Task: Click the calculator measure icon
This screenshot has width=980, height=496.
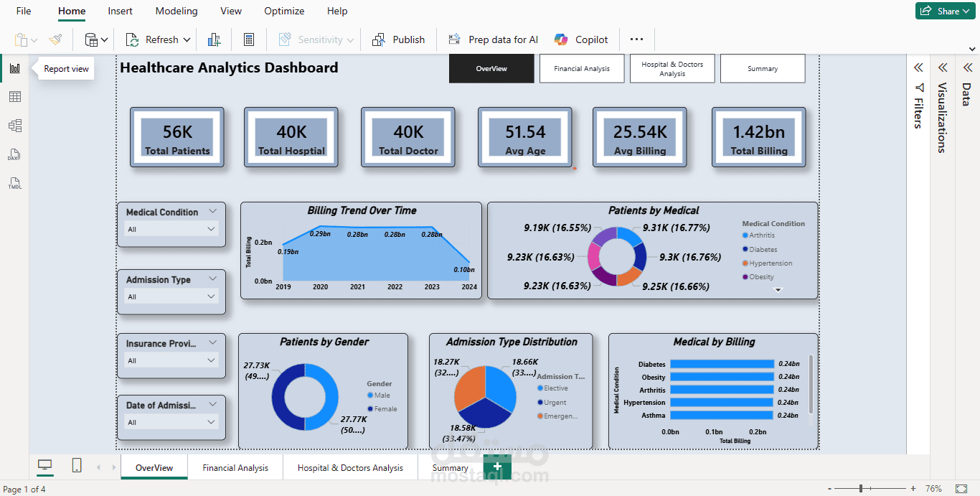Action: 249,39
